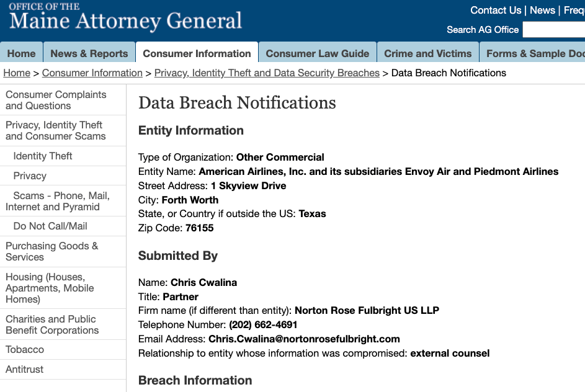Open Privacy, Identity Theft and Data Security Breaches breadcrumb
This screenshot has height=392, width=585.
pyautogui.click(x=267, y=73)
